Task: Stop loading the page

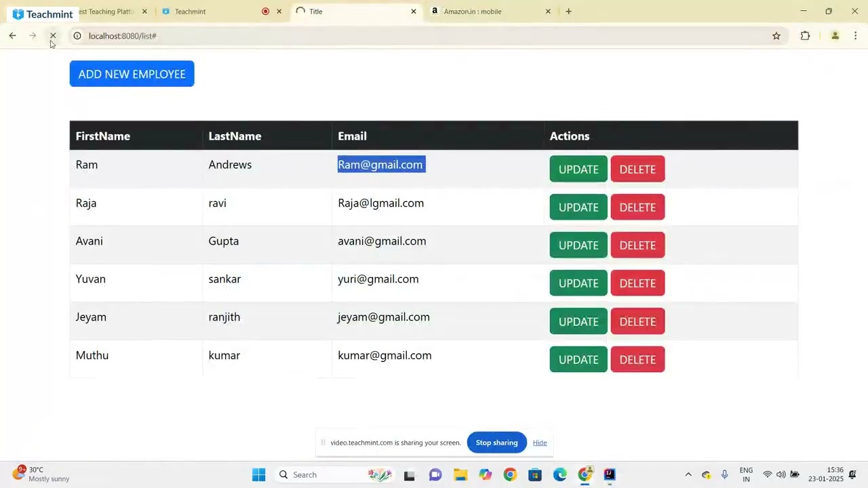Action: pyautogui.click(x=53, y=36)
